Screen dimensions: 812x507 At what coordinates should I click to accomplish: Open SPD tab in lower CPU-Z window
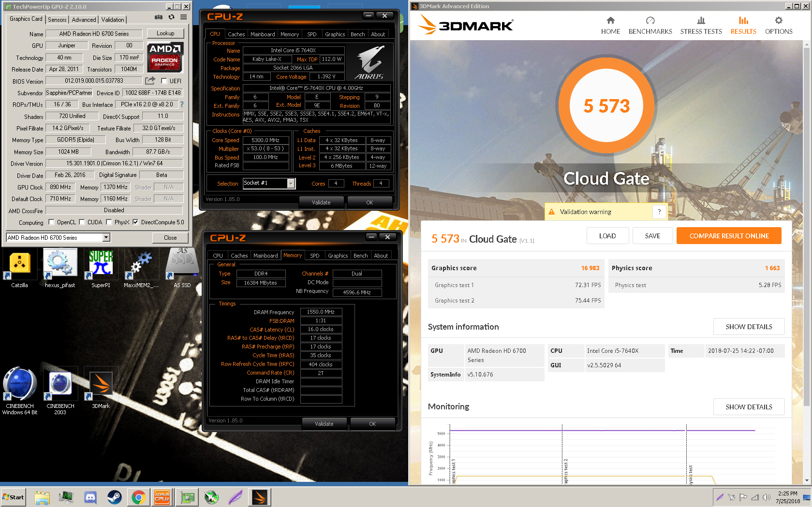(x=314, y=256)
